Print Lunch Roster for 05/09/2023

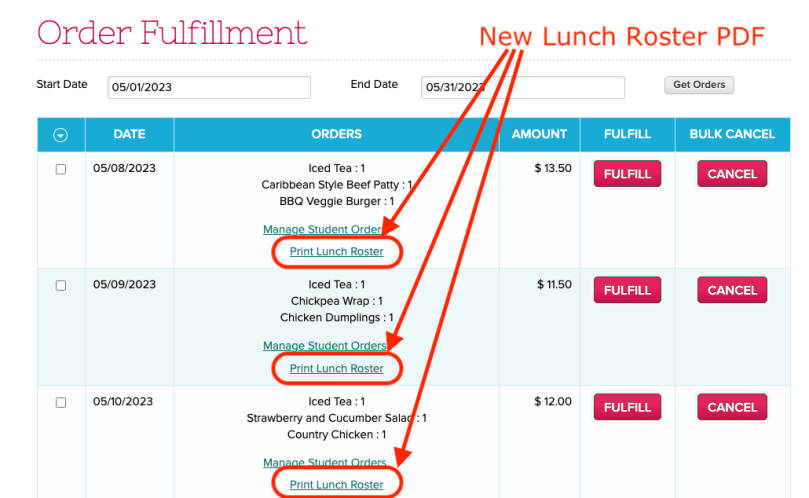coord(336,369)
